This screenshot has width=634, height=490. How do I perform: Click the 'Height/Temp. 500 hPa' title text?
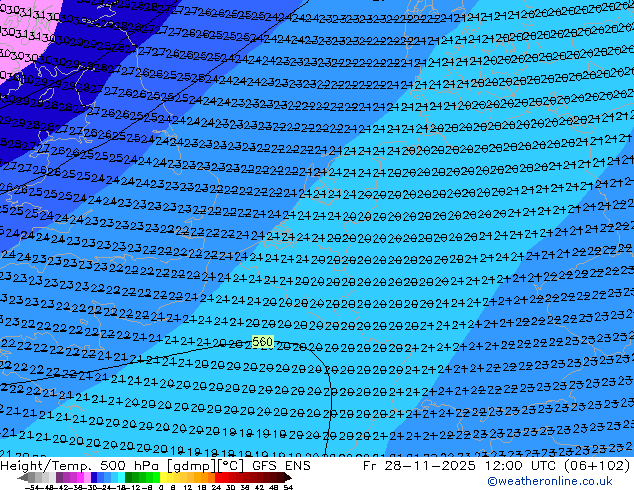click(x=82, y=466)
